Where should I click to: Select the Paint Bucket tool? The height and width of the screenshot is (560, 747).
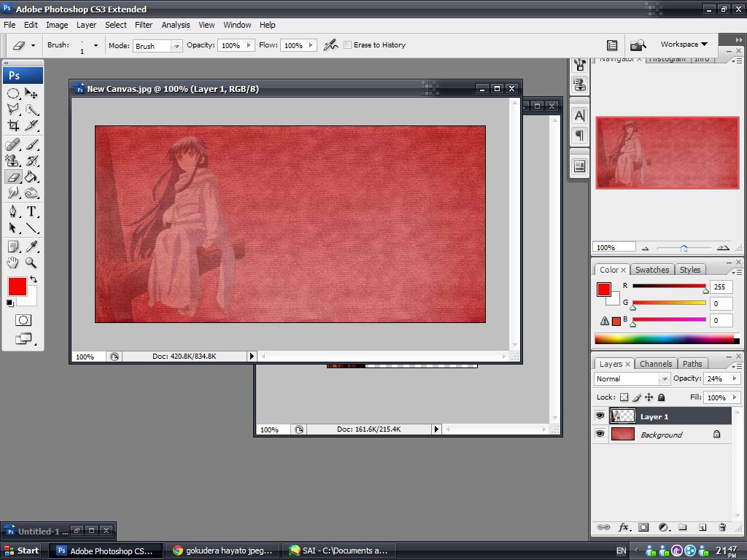click(31, 177)
